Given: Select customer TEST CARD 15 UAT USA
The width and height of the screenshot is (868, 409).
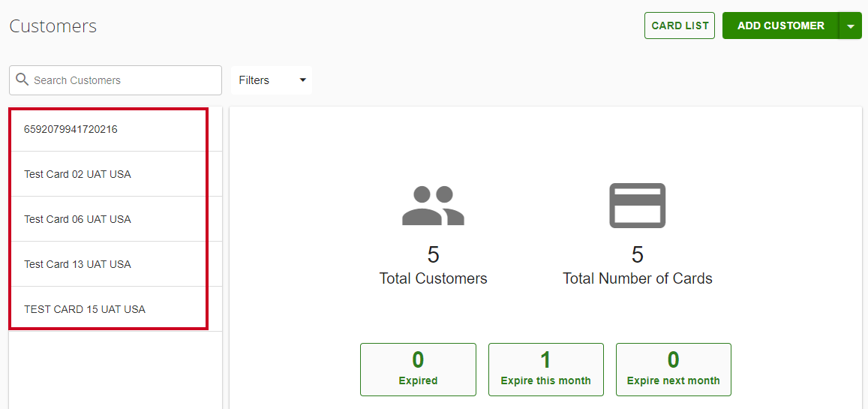Looking at the screenshot, I should [116, 309].
